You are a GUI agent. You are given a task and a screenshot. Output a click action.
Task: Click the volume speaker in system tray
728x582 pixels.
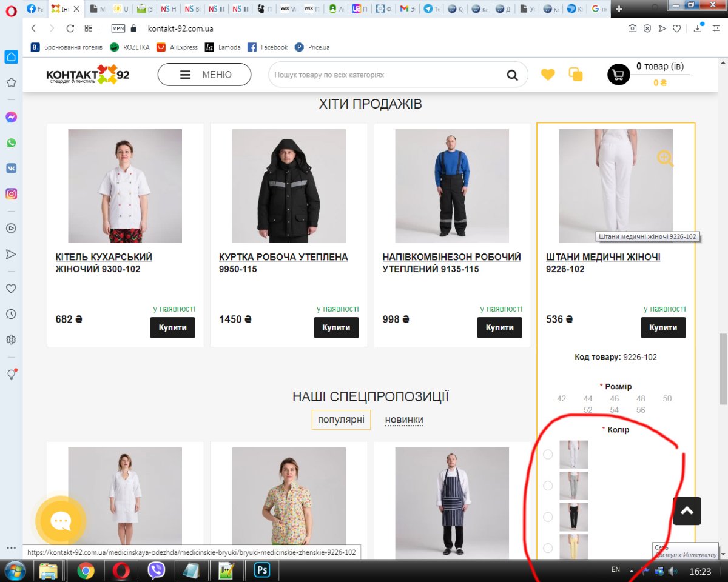click(x=672, y=571)
